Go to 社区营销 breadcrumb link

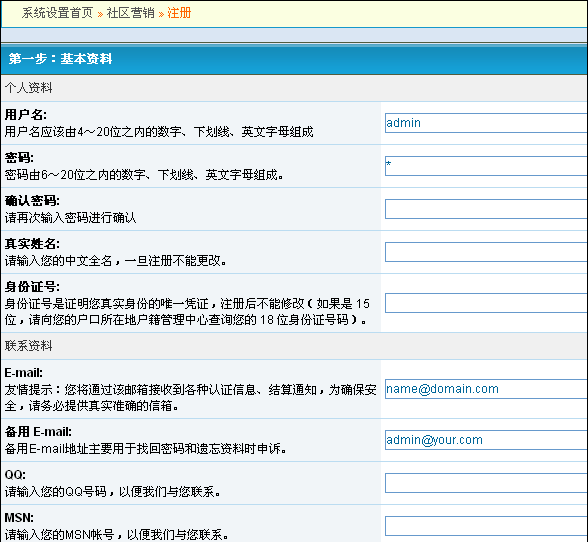[130, 13]
